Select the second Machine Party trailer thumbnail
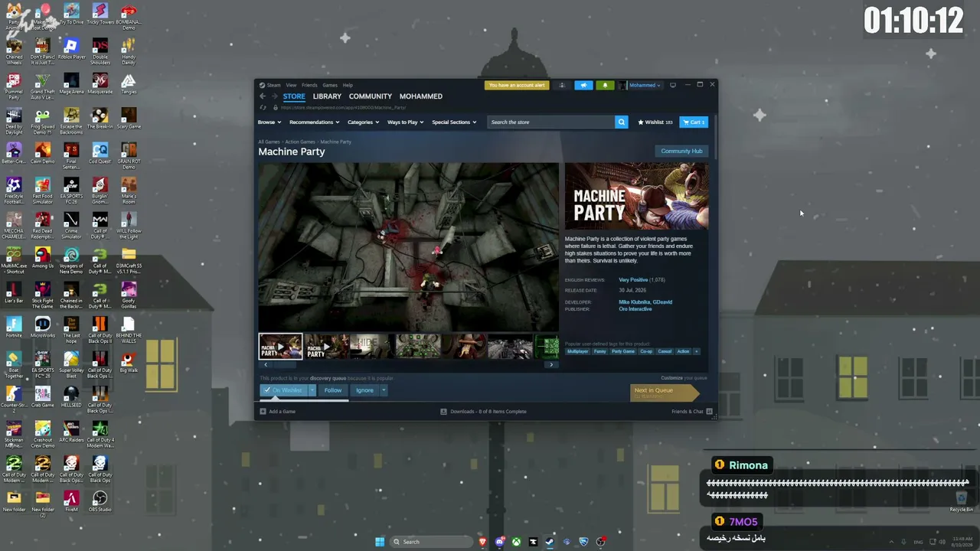The height and width of the screenshot is (551, 980). [326, 347]
